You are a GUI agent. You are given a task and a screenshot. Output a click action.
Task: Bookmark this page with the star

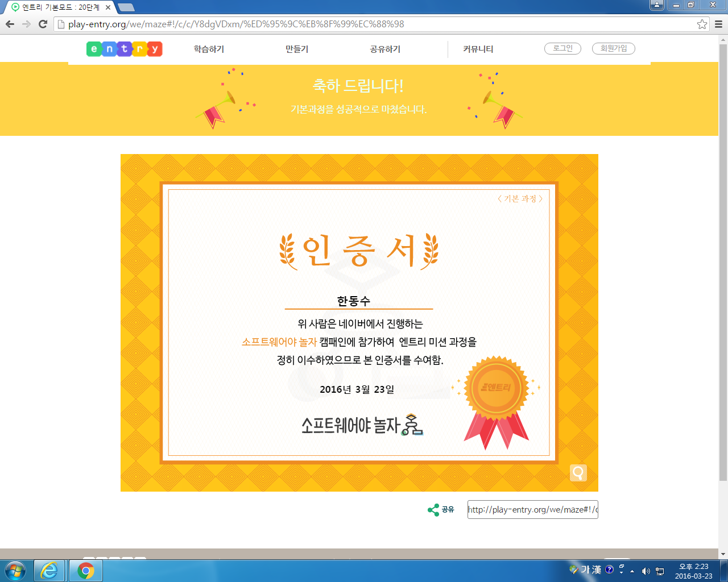pyautogui.click(x=702, y=24)
